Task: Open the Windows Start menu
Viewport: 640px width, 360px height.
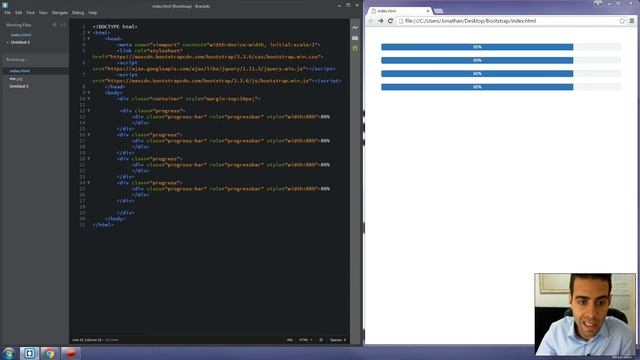Action: (x=9, y=353)
